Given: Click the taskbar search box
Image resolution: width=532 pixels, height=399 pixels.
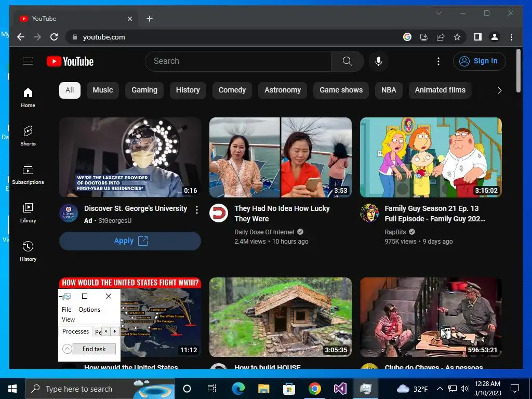Looking at the screenshot, I should click(100, 389).
